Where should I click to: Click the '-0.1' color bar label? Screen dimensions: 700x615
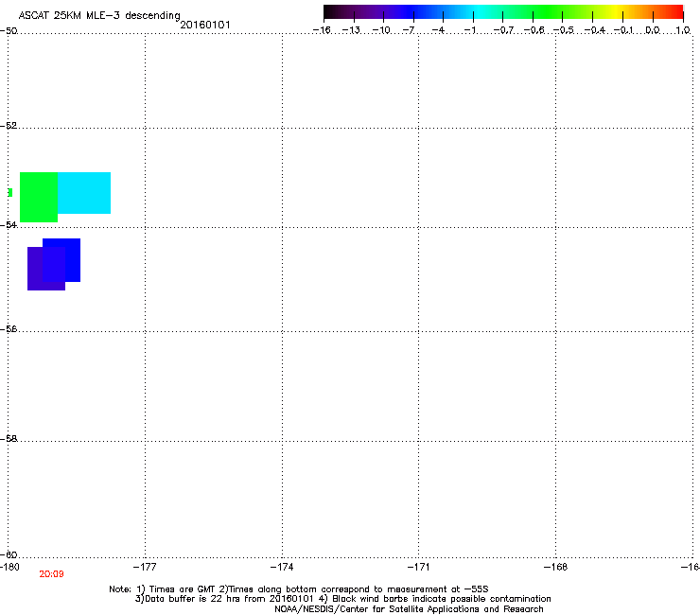[623, 30]
